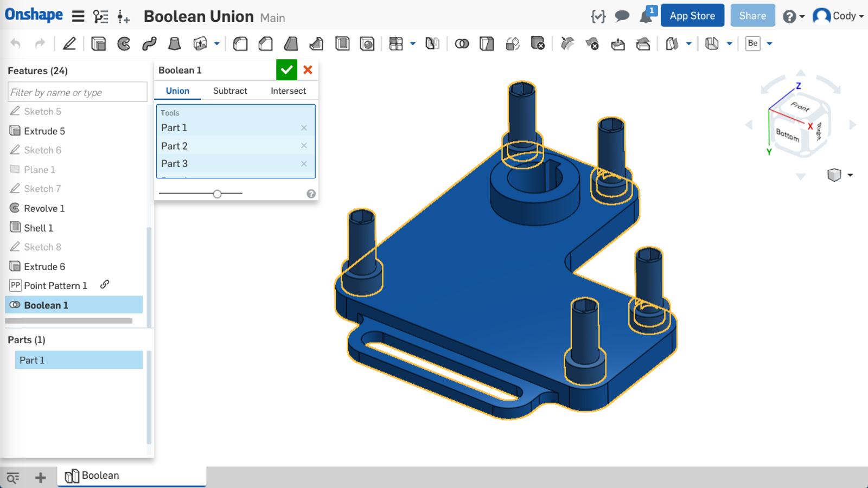Select the Sketch tool pencil icon
The width and height of the screenshot is (868, 488).
[69, 43]
